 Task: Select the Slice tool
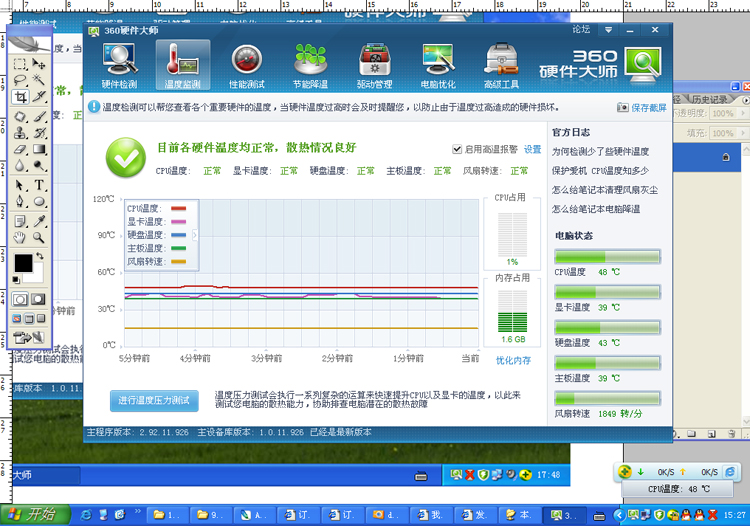(x=39, y=97)
